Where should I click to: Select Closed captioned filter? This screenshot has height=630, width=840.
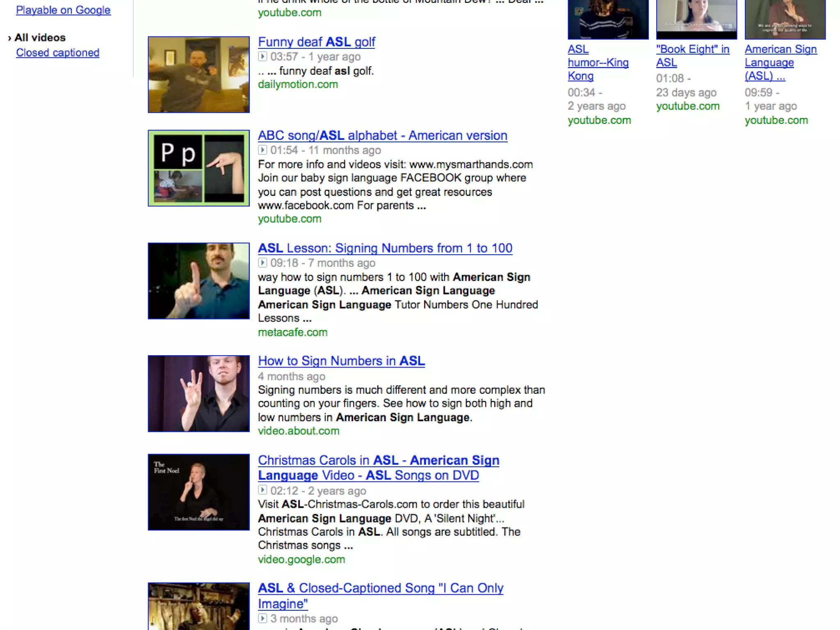57,53
